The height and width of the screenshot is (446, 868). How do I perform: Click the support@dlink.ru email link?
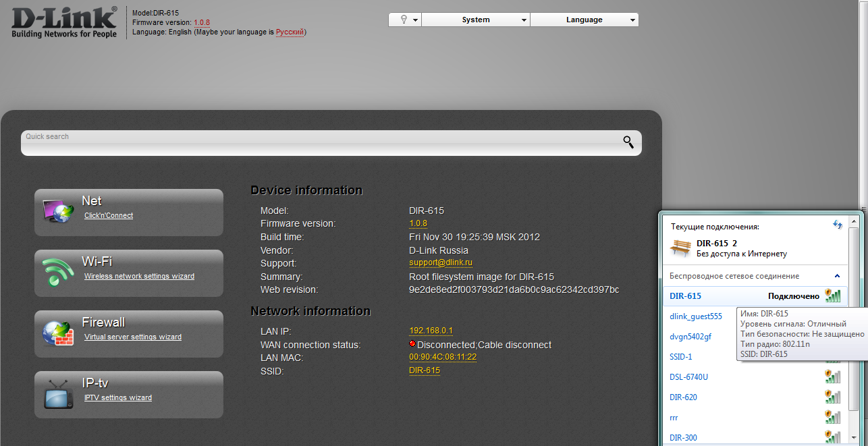(441, 263)
